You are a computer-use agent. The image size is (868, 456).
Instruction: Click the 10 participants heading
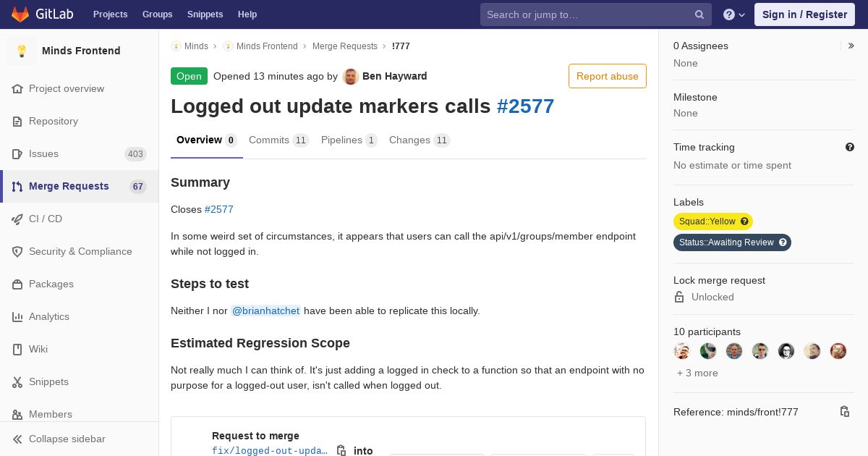tap(707, 332)
